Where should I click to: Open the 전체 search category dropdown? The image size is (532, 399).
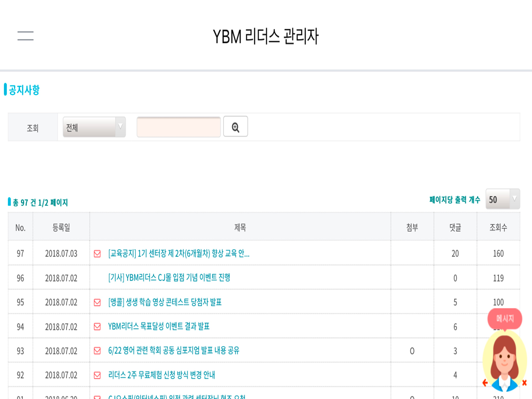point(94,127)
